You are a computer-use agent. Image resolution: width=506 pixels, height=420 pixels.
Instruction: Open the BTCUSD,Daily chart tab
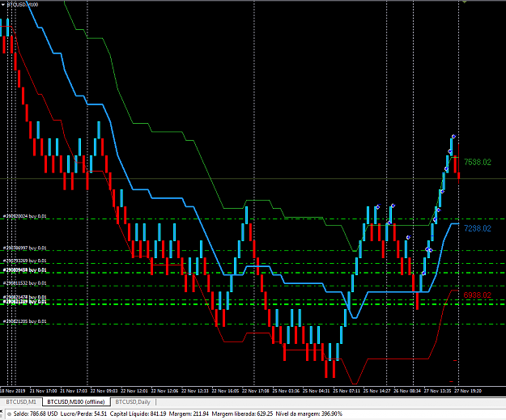coord(133,402)
